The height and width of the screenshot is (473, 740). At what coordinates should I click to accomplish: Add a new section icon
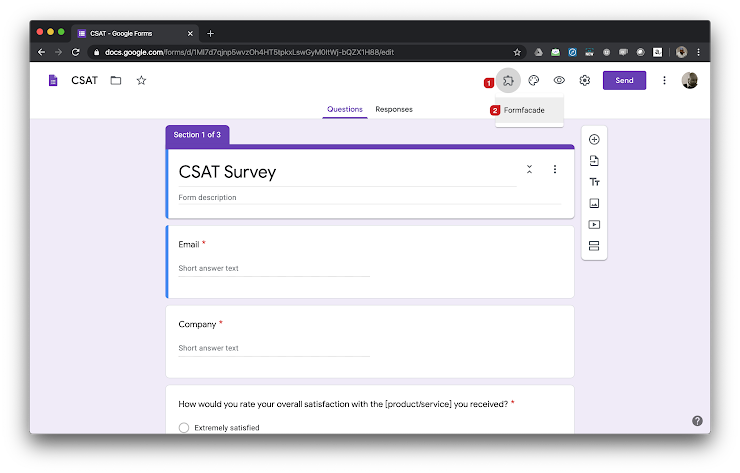point(594,246)
